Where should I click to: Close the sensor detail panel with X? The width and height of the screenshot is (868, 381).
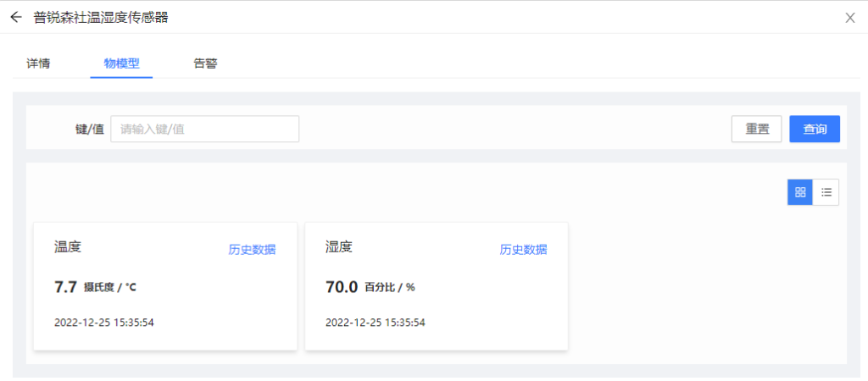coord(849,18)
